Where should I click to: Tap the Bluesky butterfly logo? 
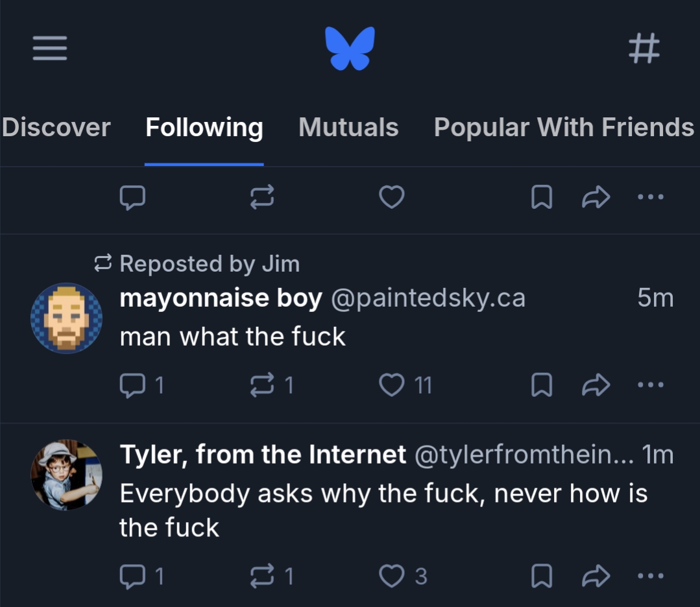tap(350, 48)
